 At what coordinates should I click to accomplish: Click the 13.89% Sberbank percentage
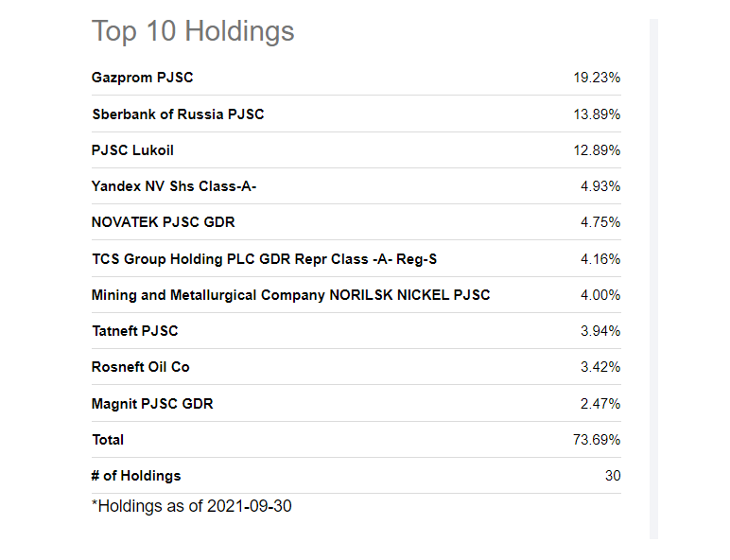(597, 114)
